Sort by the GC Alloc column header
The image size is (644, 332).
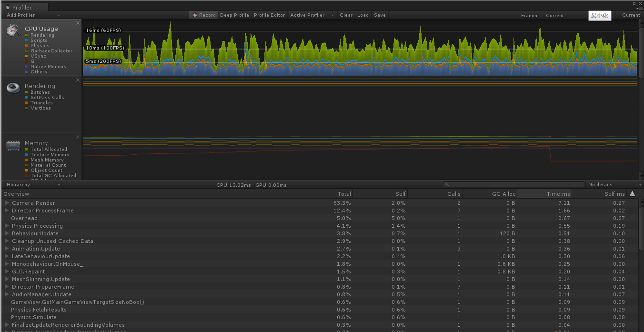pyautogui.click(x=490, y=194)
